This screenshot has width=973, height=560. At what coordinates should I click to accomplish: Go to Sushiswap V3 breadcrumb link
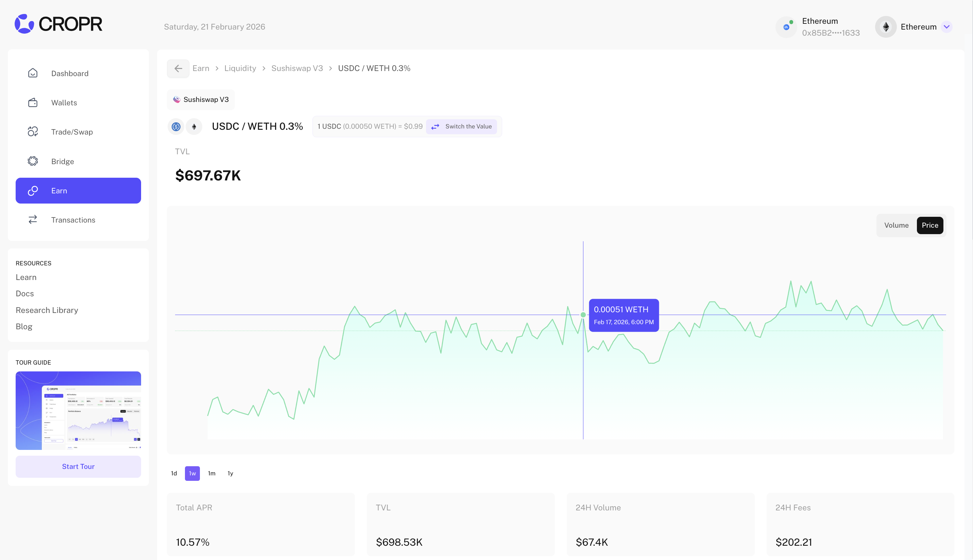(297, 68)
